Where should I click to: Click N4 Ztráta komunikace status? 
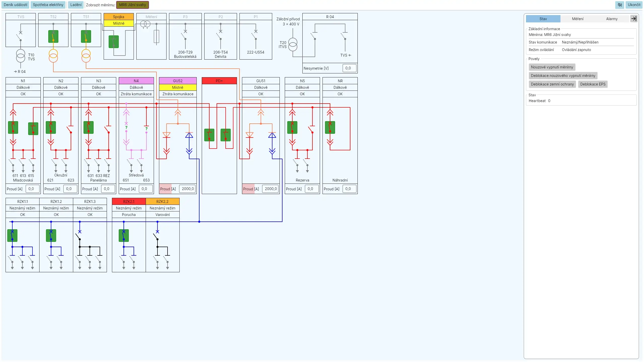pos(136,94)
